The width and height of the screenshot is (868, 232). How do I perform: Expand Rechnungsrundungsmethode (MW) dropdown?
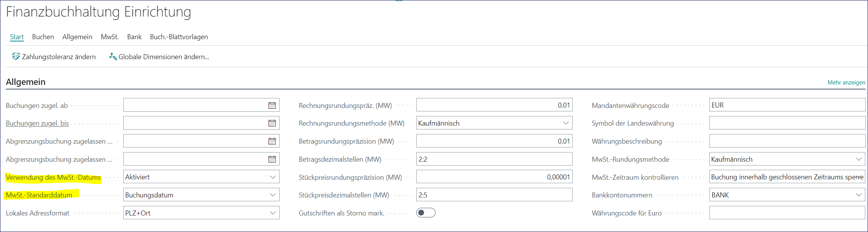tap(565, 123)
